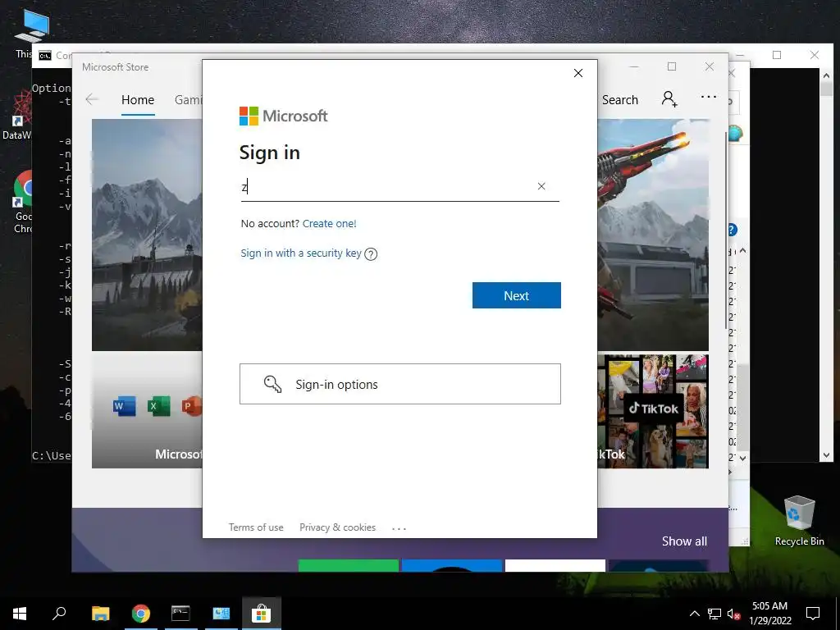Click Command Prompt scrollbar up arrow

(826, 75)
